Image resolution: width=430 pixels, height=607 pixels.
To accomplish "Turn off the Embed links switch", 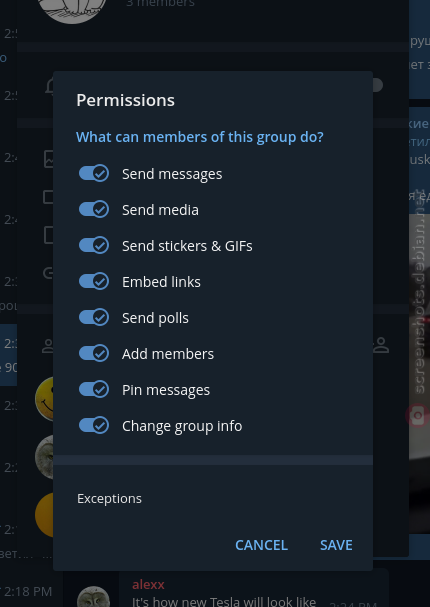I will [x=94, y=281].
